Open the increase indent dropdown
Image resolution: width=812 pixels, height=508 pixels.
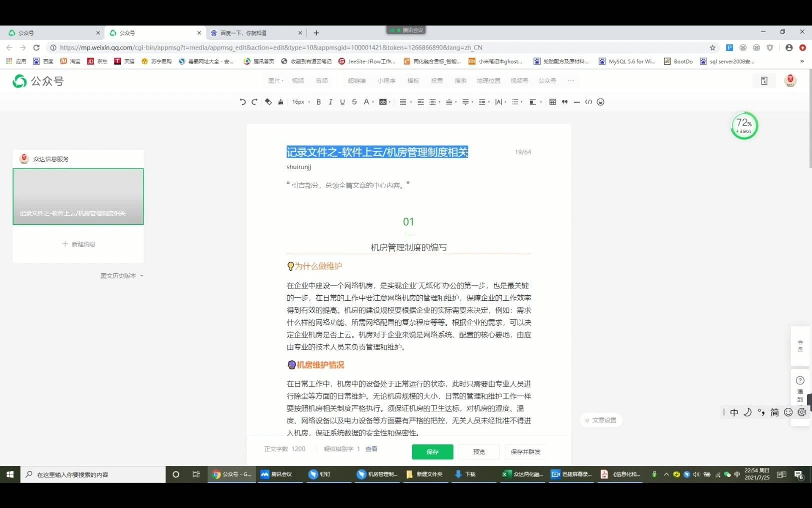tap(434, 102)
